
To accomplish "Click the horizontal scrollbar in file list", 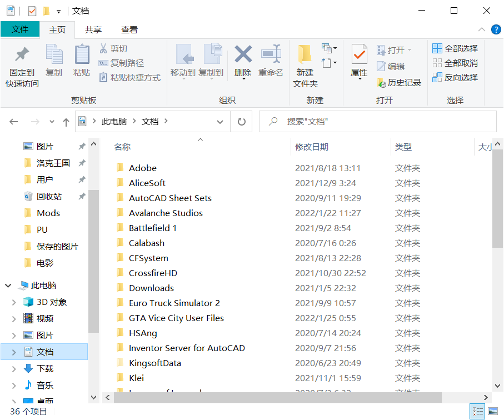I will (278, 398).
